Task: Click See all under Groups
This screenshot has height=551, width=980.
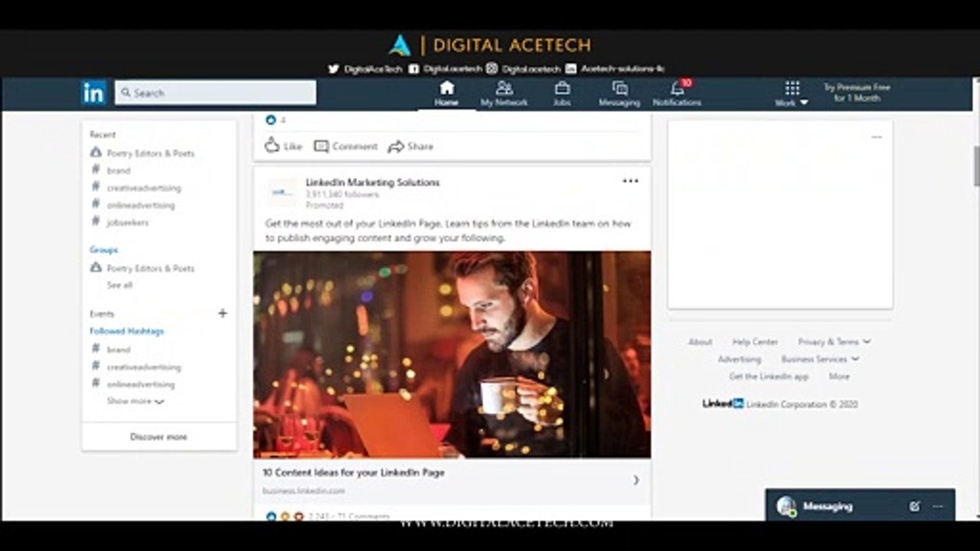Action: click(x=119, y=285)
